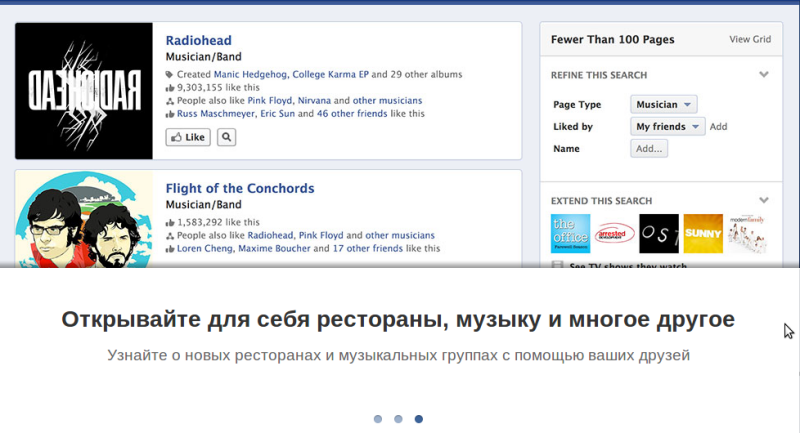Click people icon in Radiohead's also-like row
This screenshot has height=433, width=800.
point(169,101)
